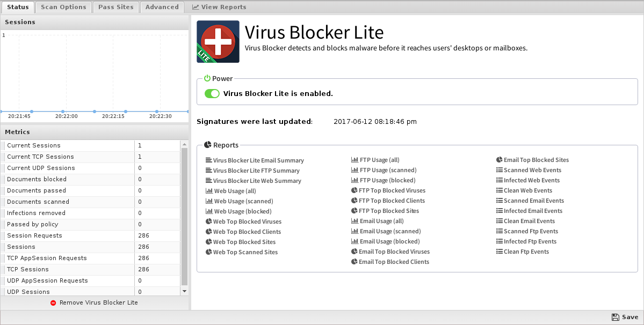Image resolution: width=644 pixels, height=325 pixels.
Task: Click the summary icon beside Virus Blocker Lite Email Summary
Action: [208, 160]
